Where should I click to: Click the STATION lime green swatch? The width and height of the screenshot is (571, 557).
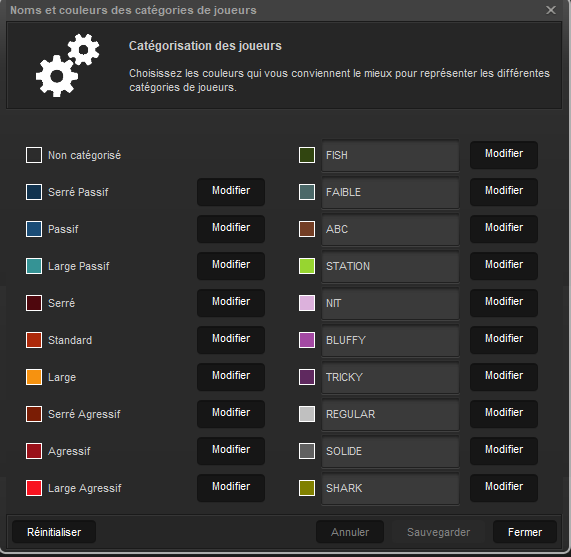point(307,266)
